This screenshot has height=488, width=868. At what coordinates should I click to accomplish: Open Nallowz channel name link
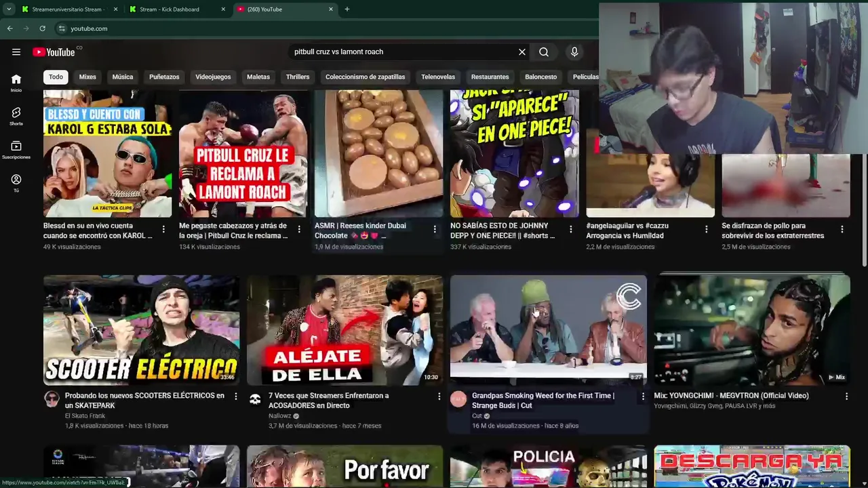tap(279, 416)
